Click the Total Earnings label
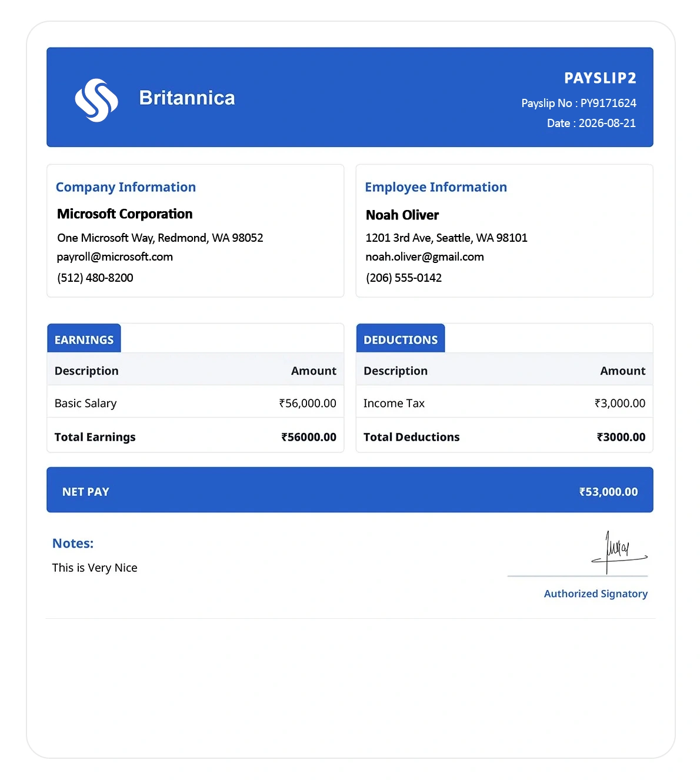Screen dimensions: 700x780 pos(95,437)
